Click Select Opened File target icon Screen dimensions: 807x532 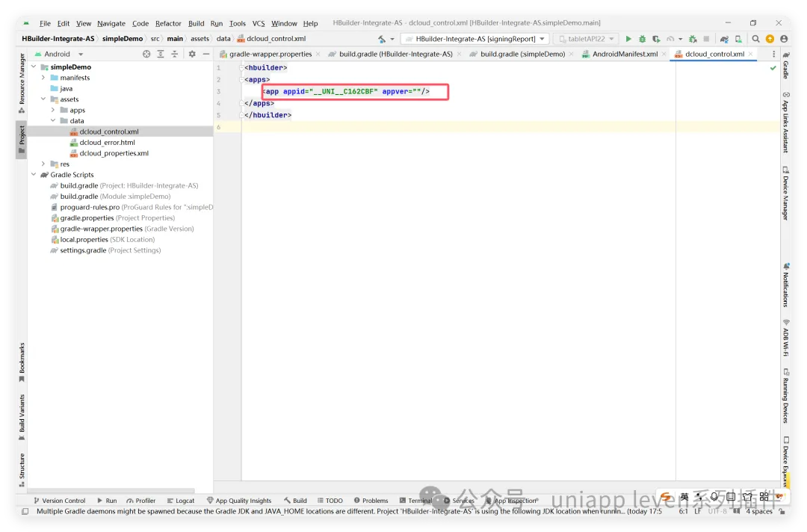[146, 54]
